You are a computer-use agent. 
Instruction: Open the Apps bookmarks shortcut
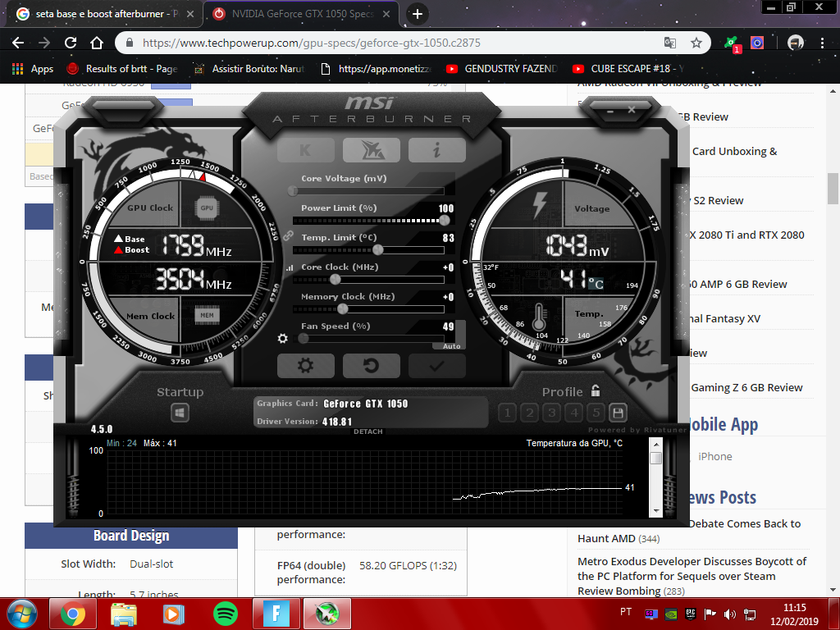33,69
